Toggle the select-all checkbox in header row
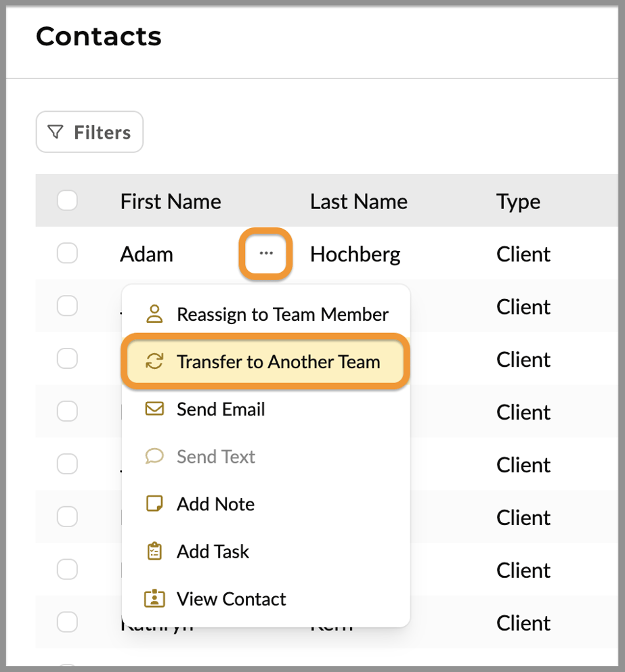The image size is (625, 672). pyautogui.click(x=67, y=200)
